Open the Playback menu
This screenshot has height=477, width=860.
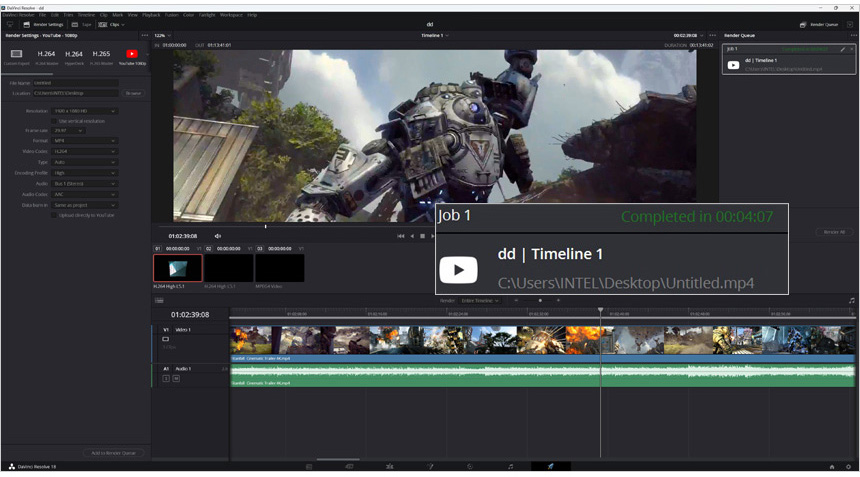151,15
